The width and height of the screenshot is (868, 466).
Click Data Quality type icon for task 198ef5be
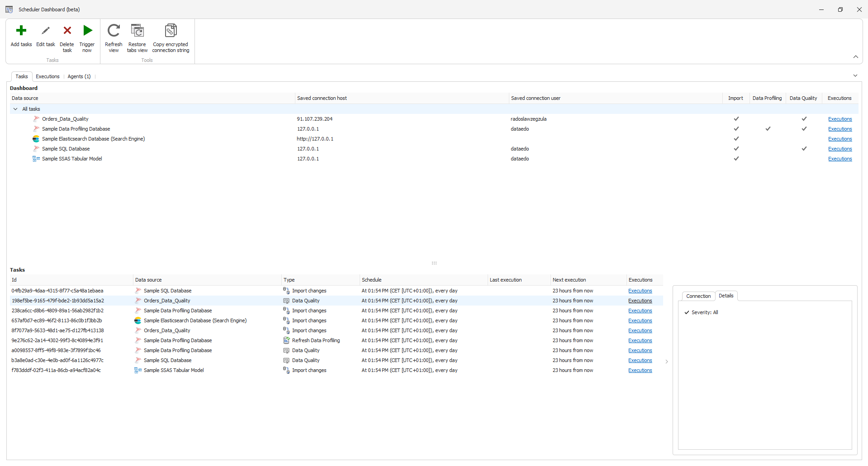click(x=286, y=301)
